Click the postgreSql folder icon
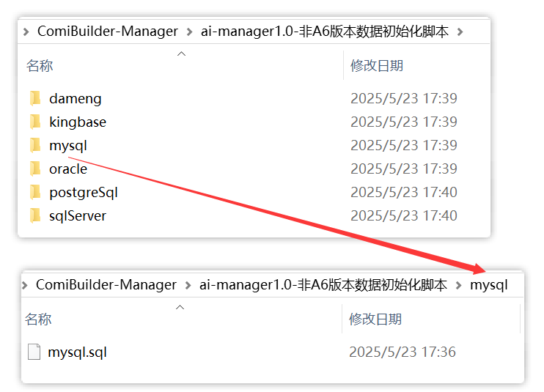544x392 pixels. tap(35, 192)
